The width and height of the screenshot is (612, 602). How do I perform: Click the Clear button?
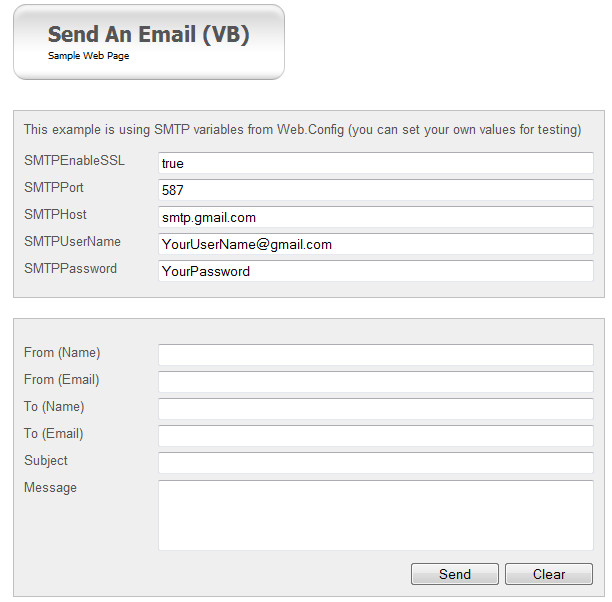(549, 574)
